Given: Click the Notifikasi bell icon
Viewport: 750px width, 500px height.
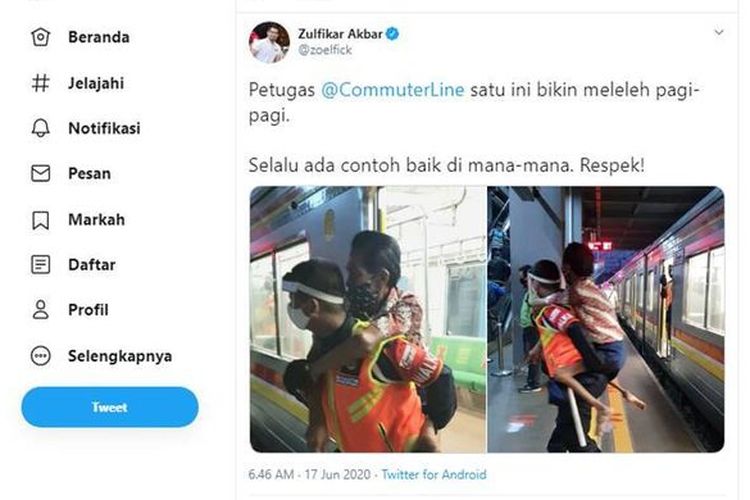Looking at the screenshot, I should coord(41,128).
